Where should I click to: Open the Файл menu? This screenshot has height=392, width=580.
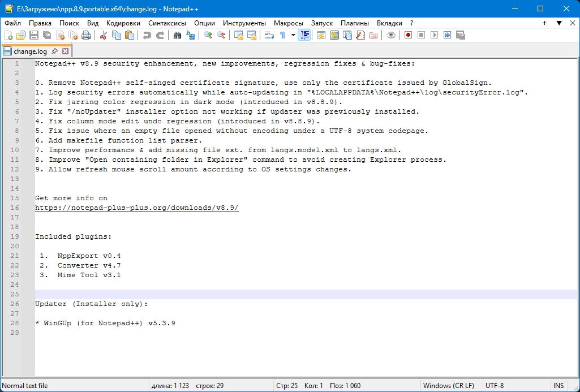(12, 23)
